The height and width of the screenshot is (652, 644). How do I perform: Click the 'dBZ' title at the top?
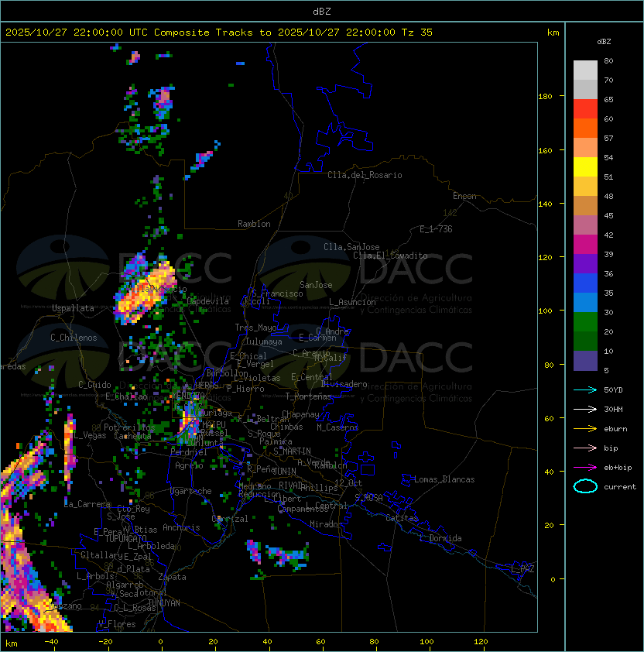coord(322,12)
